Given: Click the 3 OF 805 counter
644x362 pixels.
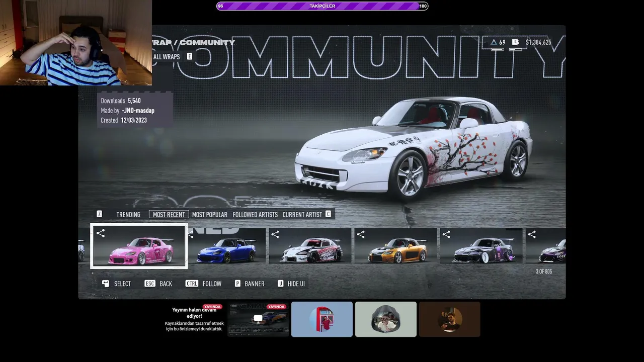Looking at the screenshot, I should pyautogui.click(x=544, y=271).
